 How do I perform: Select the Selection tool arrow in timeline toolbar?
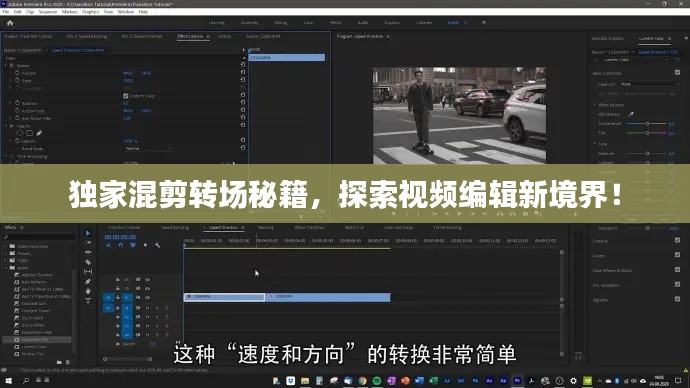coord(88,233)
